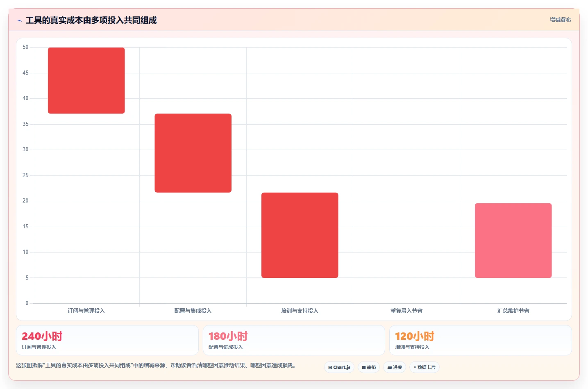Click the 表格 tag
Image resolution: width=588 pixels, height=389 pixels.
coord(369,367)
